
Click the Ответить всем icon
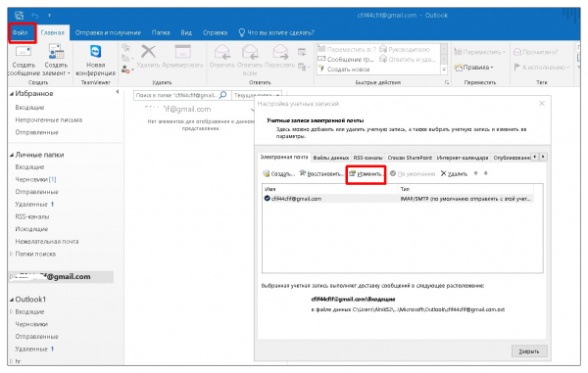250,52
